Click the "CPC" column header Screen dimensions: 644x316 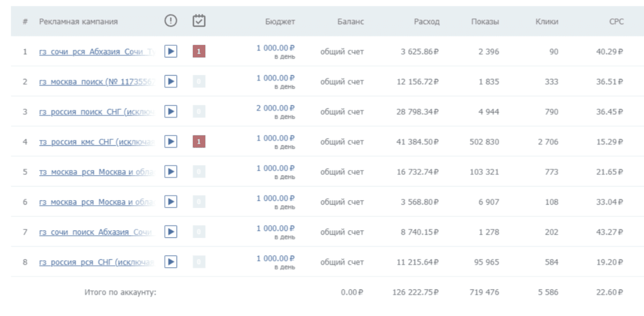pyautogui.click(x=616, y=22)
